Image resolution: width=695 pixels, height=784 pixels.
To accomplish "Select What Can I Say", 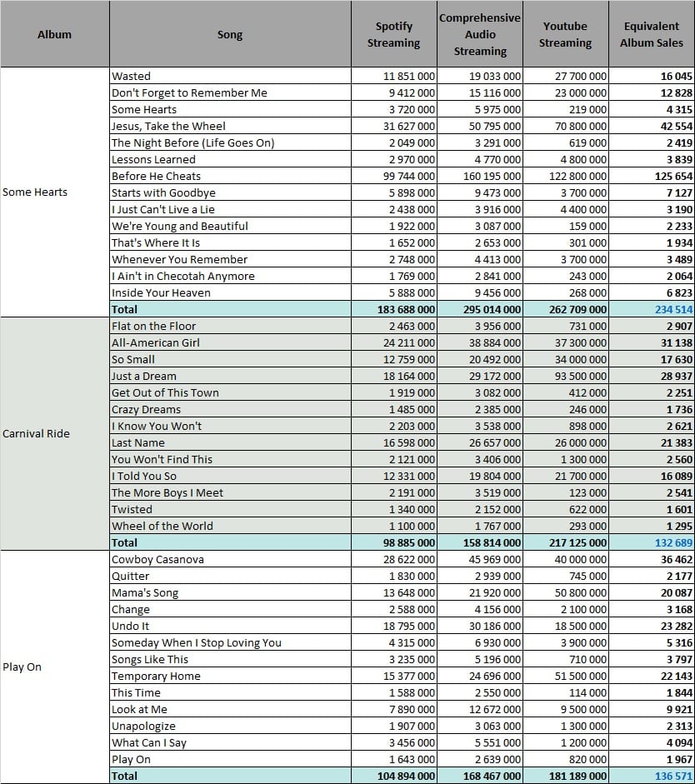I will (230, 742).
